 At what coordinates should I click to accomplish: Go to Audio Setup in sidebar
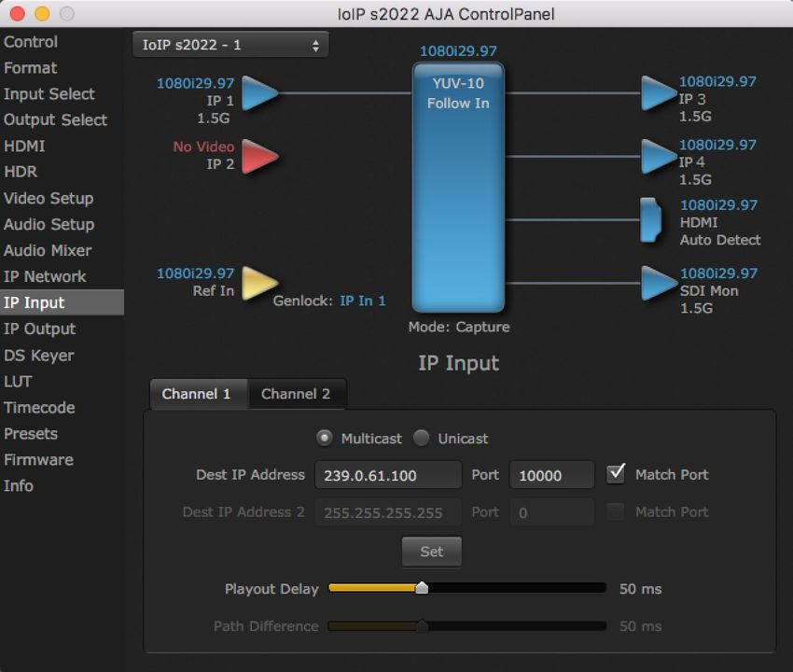pos(62,224)
